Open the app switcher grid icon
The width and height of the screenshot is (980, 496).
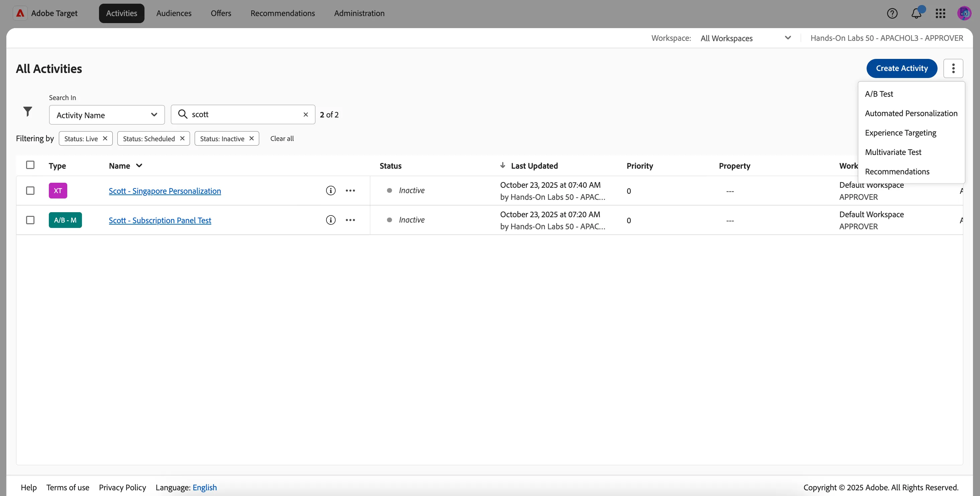tap(941, 13)
